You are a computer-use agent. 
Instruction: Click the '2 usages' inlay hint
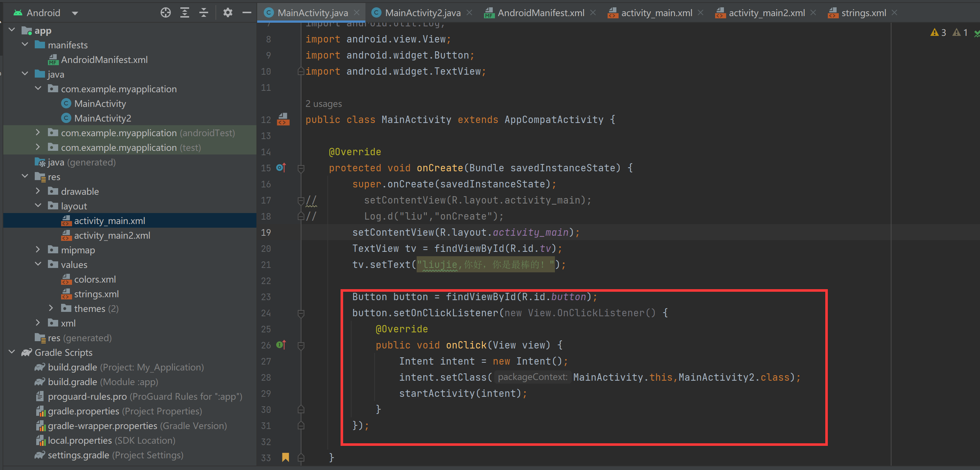pyautogui.click(x=323, y=104)
